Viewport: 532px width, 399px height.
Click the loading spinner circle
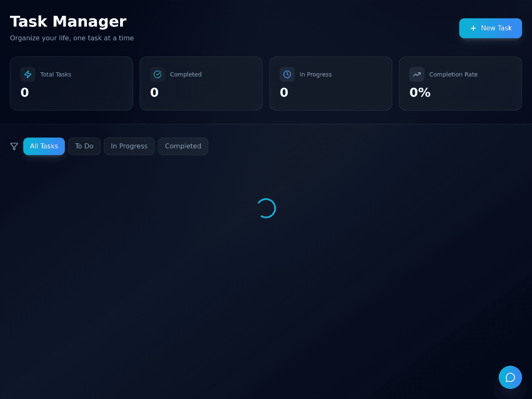266,208
